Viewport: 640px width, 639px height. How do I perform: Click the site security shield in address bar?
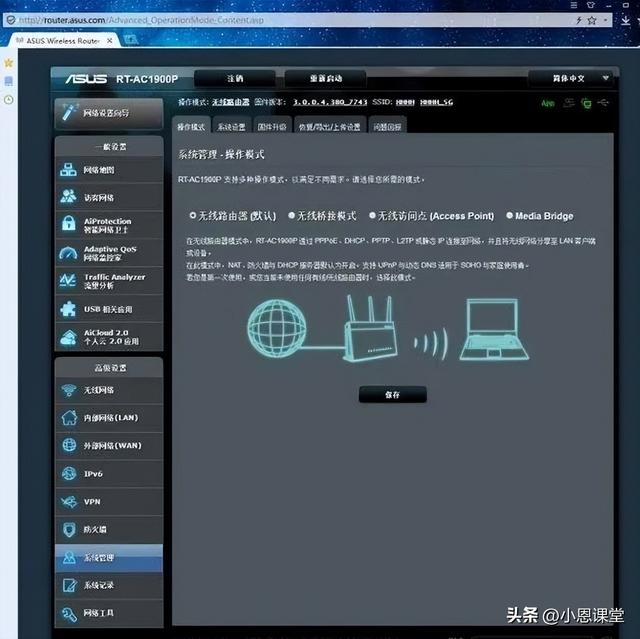click(11, 20)
